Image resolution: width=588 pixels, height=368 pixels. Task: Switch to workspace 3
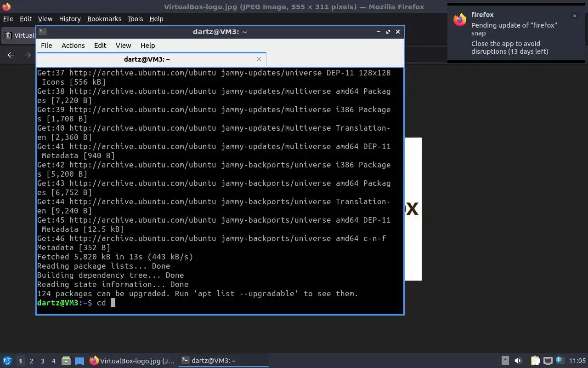(43, 361)
